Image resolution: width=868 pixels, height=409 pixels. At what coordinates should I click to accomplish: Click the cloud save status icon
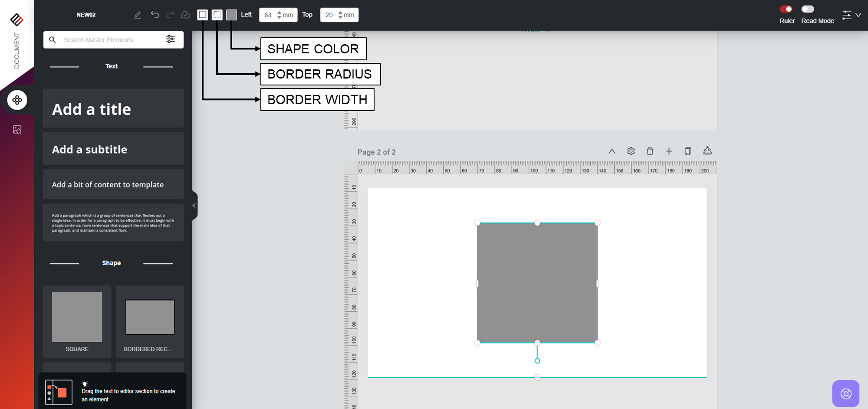[185, 15]
